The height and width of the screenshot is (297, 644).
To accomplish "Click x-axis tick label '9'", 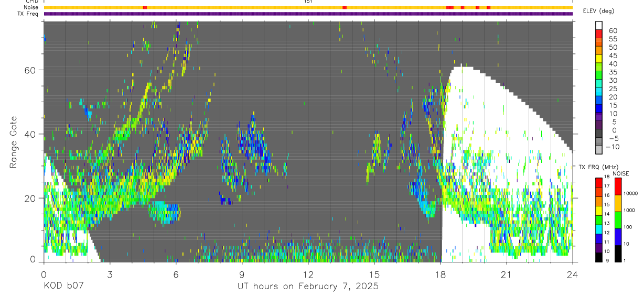I will tap(242, 274).
